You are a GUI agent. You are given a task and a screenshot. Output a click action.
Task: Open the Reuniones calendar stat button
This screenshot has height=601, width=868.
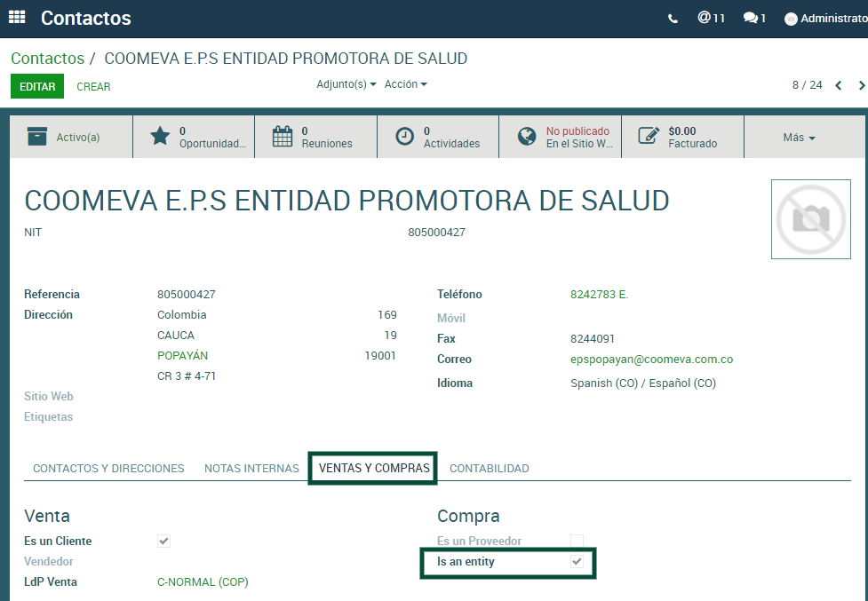315,137
